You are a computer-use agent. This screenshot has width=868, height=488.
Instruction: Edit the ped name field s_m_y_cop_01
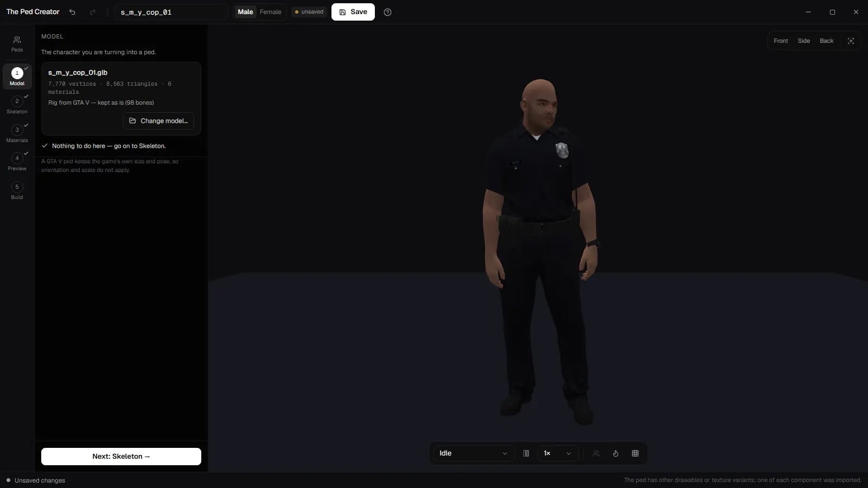click(x=171, y=12)
